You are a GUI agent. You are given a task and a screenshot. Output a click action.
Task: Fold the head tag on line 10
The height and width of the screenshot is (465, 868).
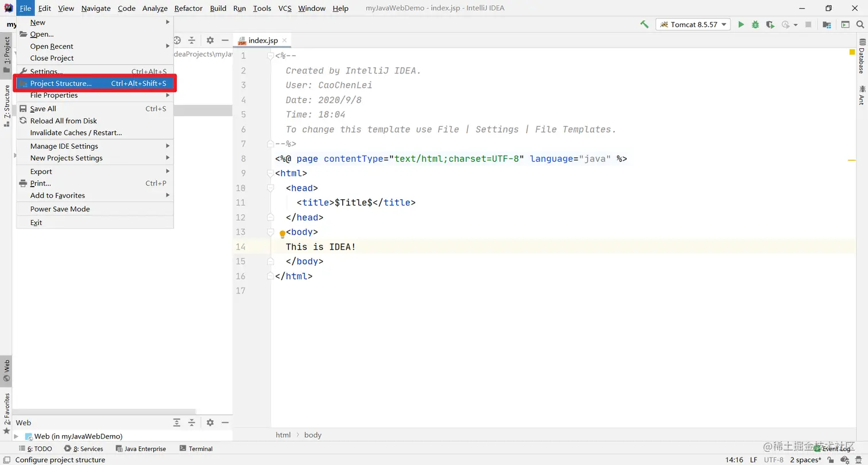[270, 188]
